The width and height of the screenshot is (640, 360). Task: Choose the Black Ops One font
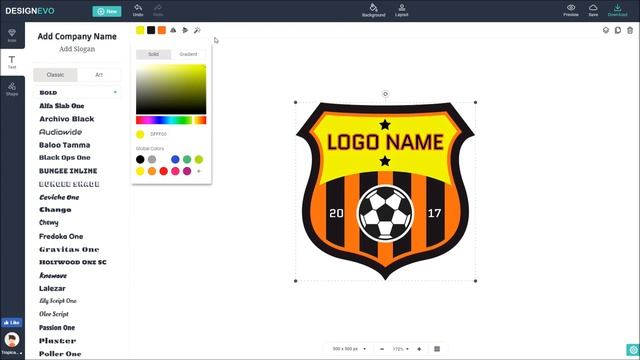[x=64, y=158]
